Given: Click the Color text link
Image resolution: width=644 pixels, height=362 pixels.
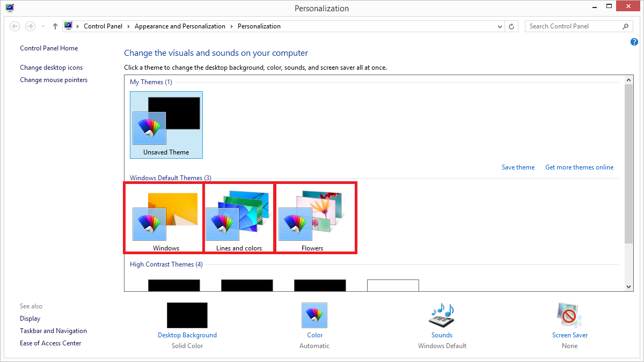Looking at the screenshot, I should 314,335.
